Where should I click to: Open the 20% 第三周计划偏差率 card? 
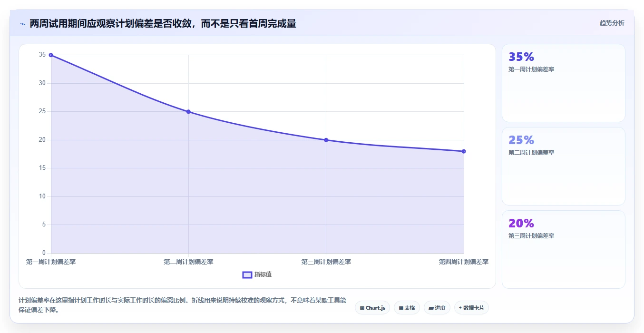pos(563,249)
